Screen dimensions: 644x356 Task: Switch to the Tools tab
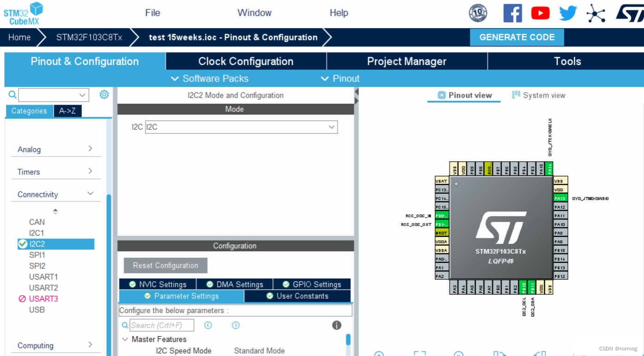pyautogui.click(x=567, y=61)
